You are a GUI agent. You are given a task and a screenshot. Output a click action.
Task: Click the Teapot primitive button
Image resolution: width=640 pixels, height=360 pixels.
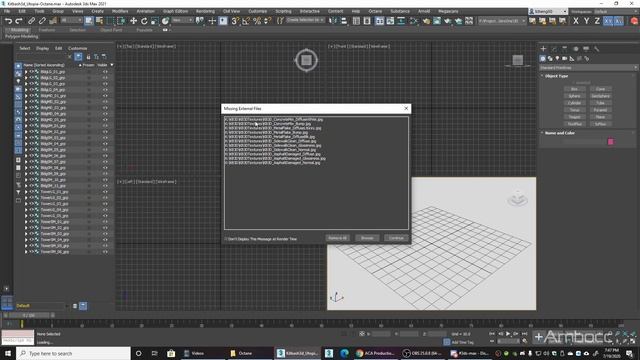click(574, 117)
